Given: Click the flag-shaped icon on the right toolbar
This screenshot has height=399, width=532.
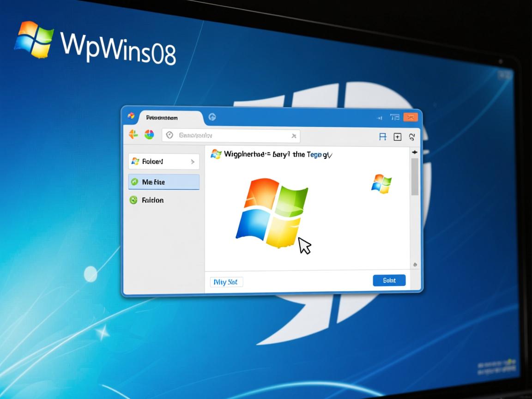Looking at the screenshot, I should 382,137.
